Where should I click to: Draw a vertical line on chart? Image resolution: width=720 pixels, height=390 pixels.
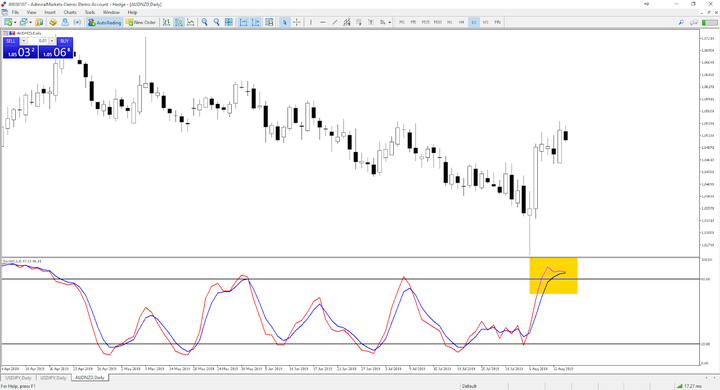pos(311,22)
